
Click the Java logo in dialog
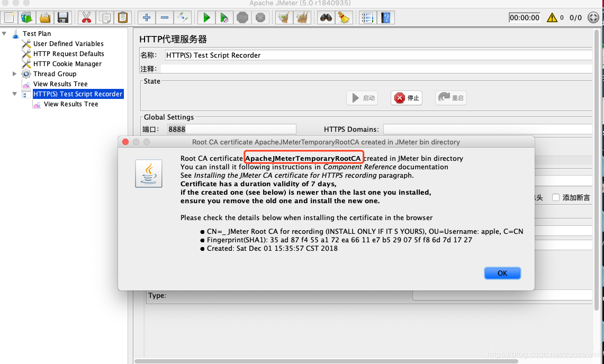click(149, 174)
